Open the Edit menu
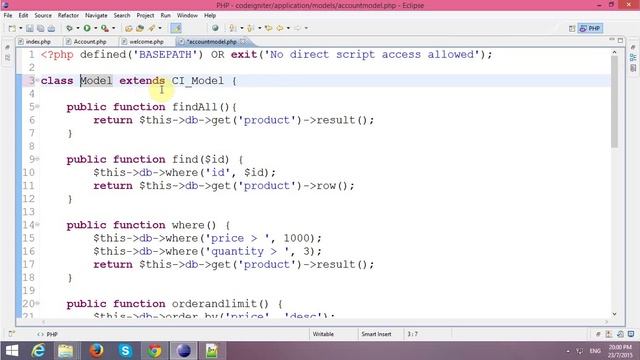 pyautogui.click(x=23, y=15)
